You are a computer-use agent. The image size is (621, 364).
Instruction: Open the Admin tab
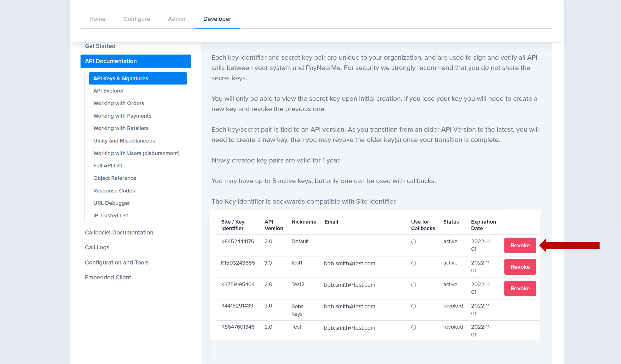tap(177, 19)
